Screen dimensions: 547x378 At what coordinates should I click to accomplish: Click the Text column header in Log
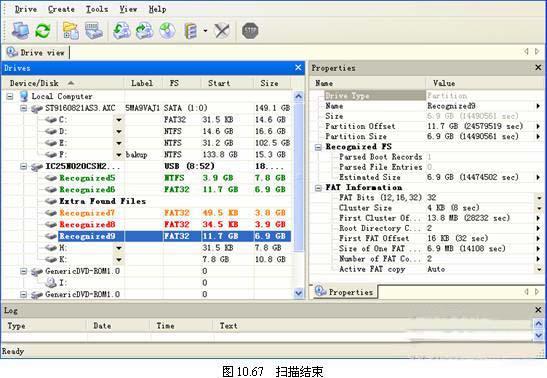(x=228, y=326)
